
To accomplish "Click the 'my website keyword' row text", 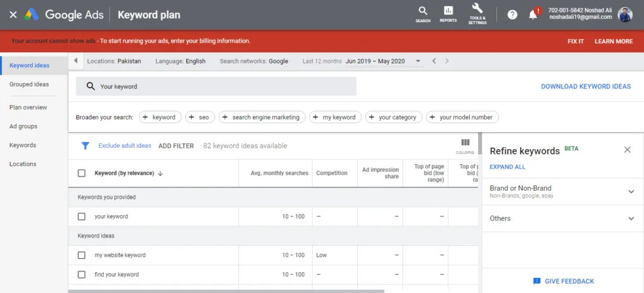I will click(120, 255).
